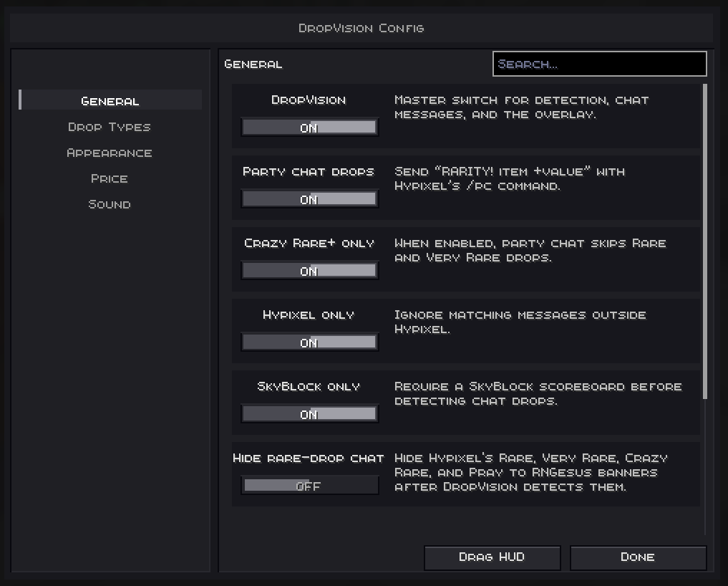Click the 'Ignore matching messages outside Hypixel' description

pos(520,322)
